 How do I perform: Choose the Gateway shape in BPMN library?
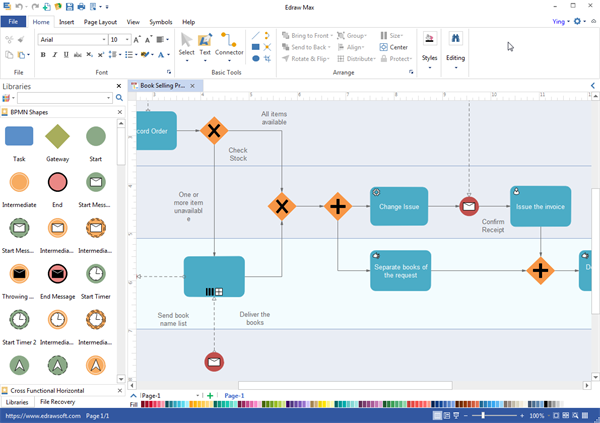58,135
